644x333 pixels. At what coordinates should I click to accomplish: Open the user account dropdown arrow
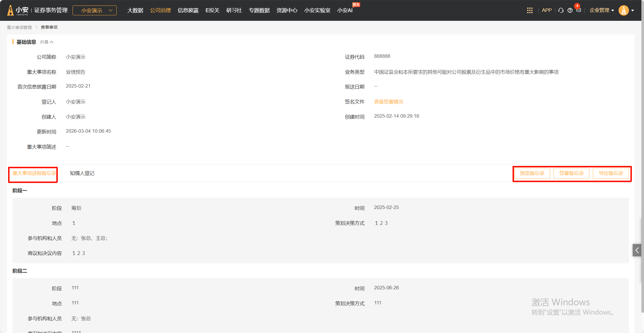point(633,10)
